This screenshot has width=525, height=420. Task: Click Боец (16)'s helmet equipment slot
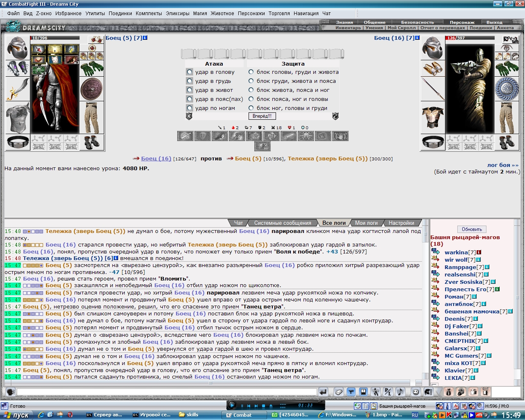pos(433,48)
